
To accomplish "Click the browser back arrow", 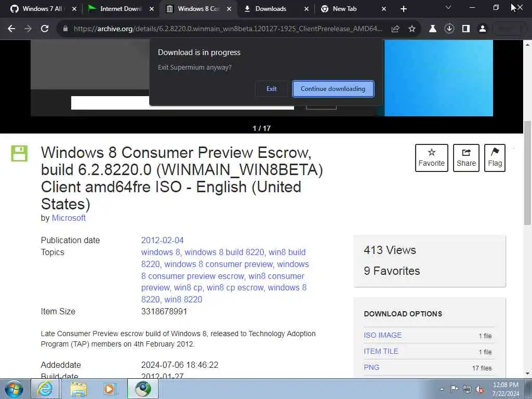I will (11, 29).
